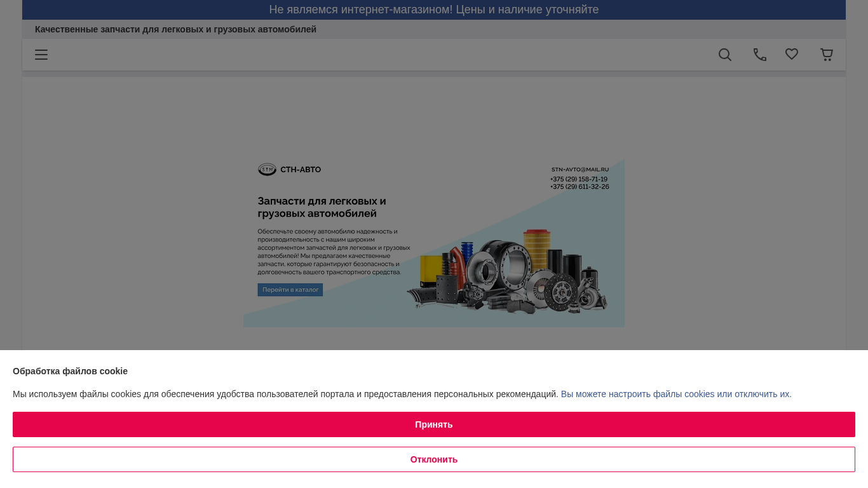Open the hamburger menu

click(x=41, y=55)
